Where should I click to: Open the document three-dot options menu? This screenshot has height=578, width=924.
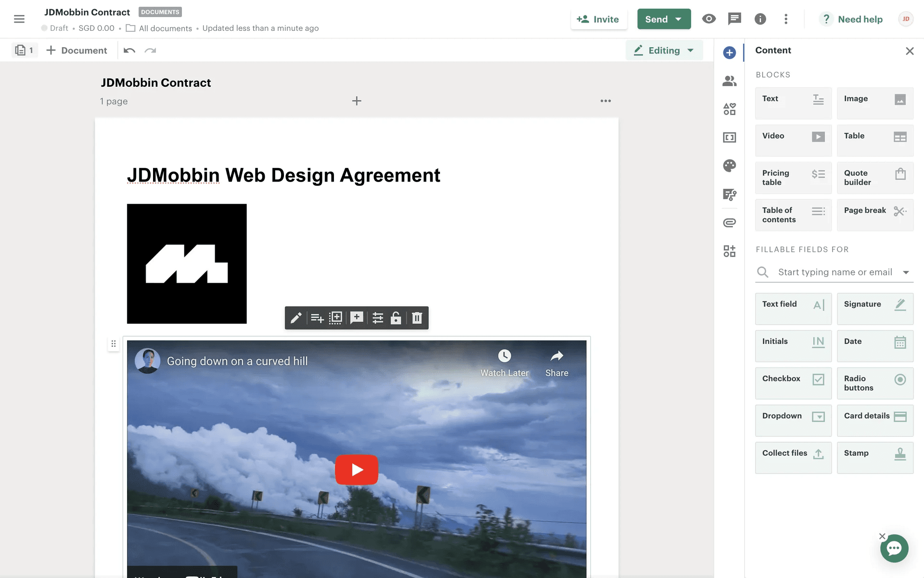(x=605, y=101)
